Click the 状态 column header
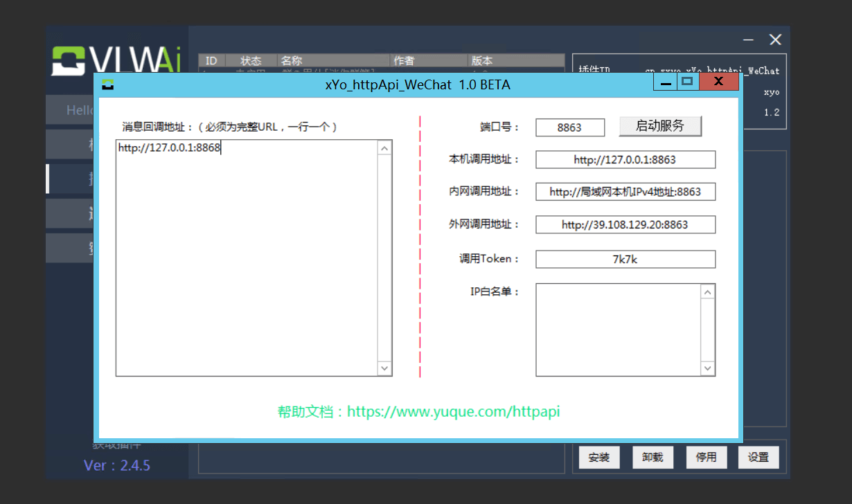This screenshot has width=852, height=504. [x=251, y=60]
